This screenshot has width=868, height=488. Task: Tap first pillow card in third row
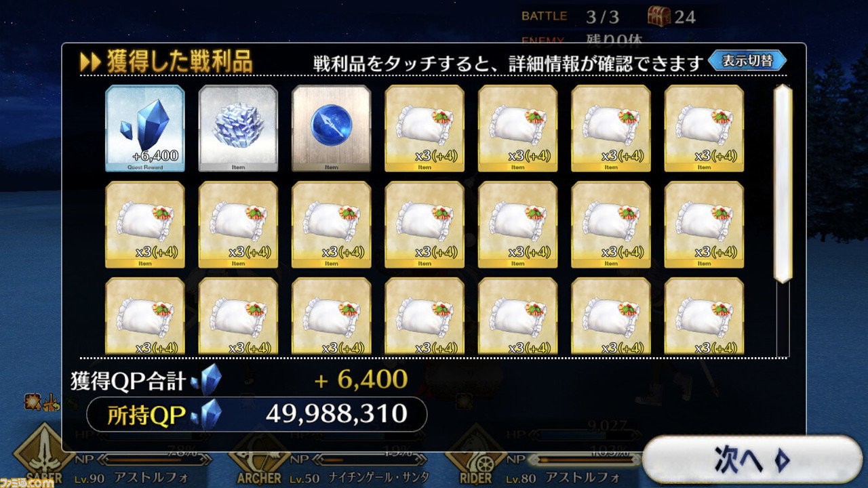pyautogui.click(x=144, y=316)
